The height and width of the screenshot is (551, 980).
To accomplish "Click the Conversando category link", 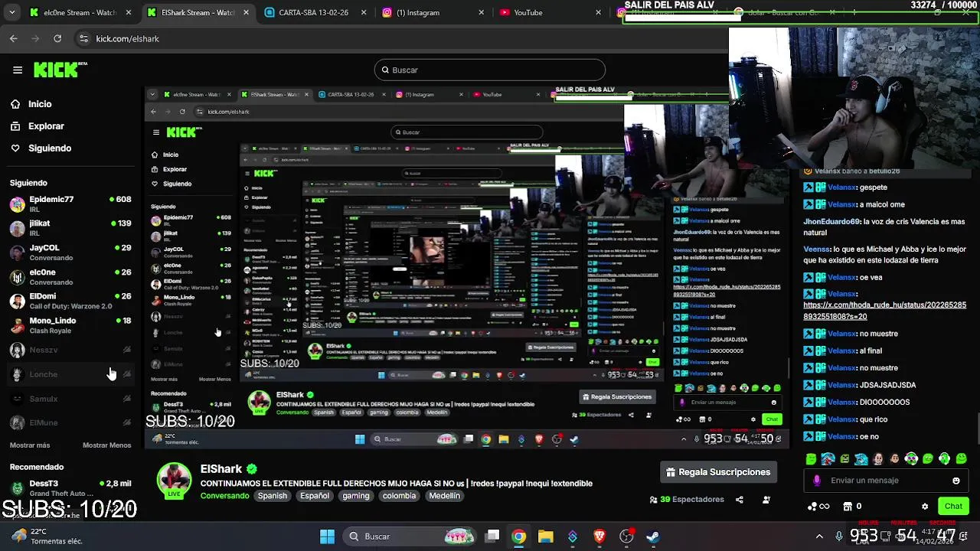I will [224, 496].
